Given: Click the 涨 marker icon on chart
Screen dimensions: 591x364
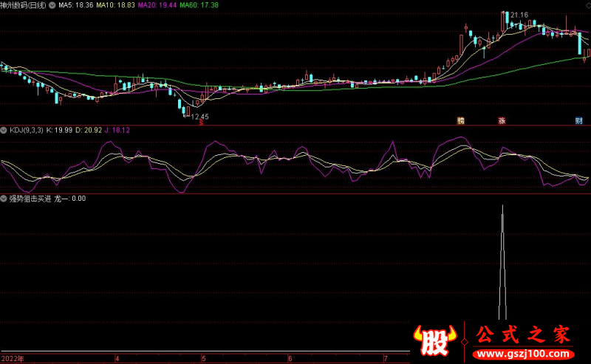Looking at the screenshot, I should click(x=502, y=120).
